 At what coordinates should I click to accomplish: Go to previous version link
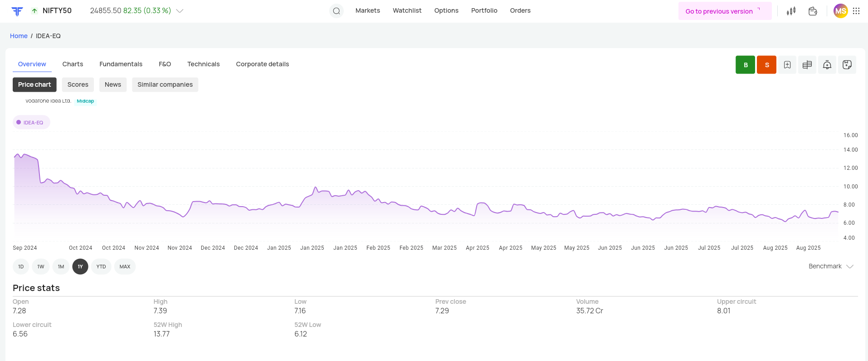(x=725, y=11)
